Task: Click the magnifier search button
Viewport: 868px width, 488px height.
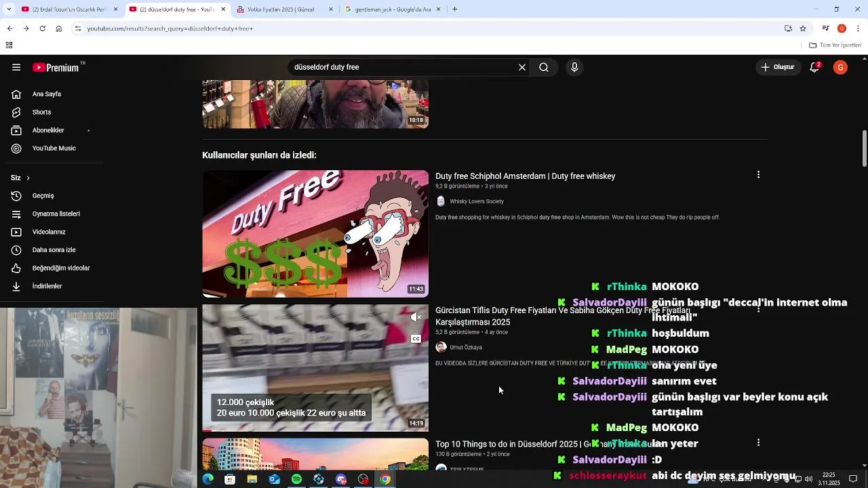Action: point(544,67)
